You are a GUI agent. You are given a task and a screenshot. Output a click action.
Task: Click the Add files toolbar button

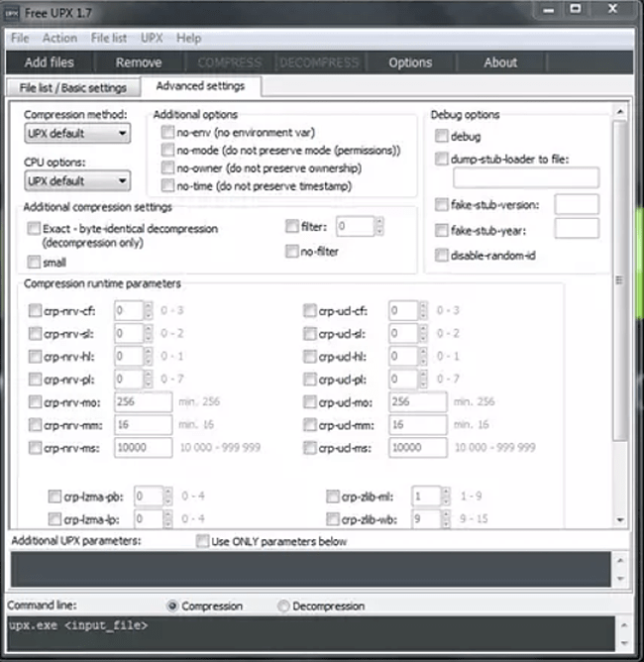point(50,62)
